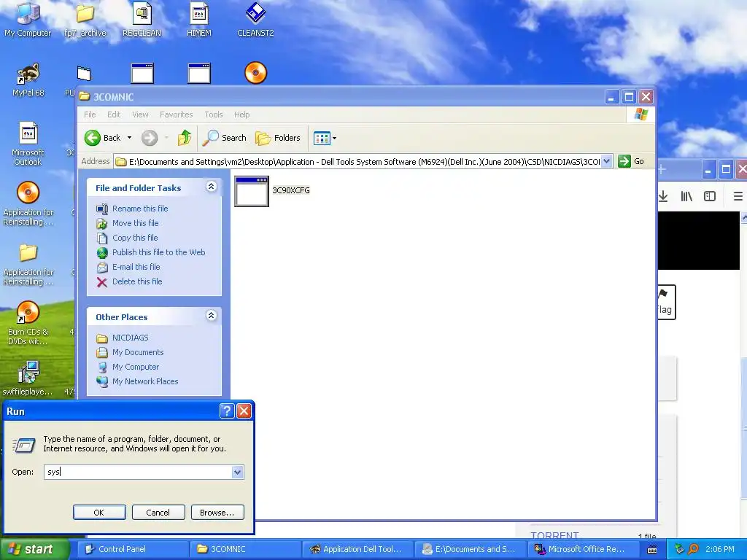Open the View menu
This screenshot has height=560, width=747.
140,114
